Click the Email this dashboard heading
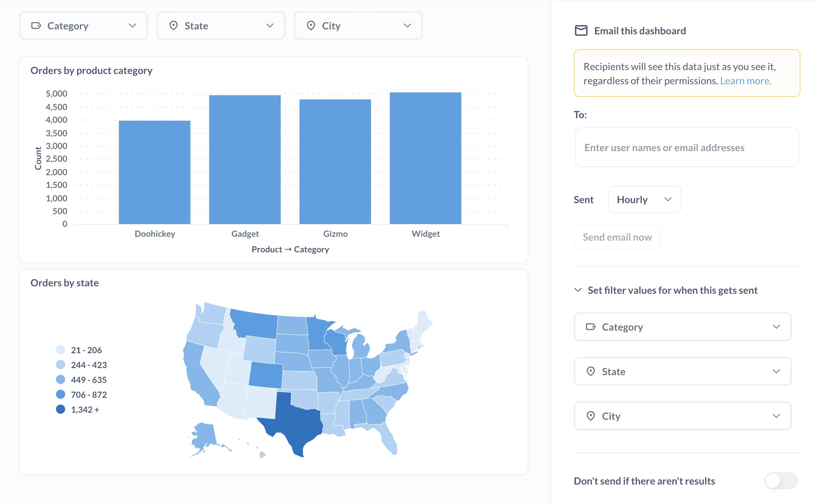 [x=640, y=31]
